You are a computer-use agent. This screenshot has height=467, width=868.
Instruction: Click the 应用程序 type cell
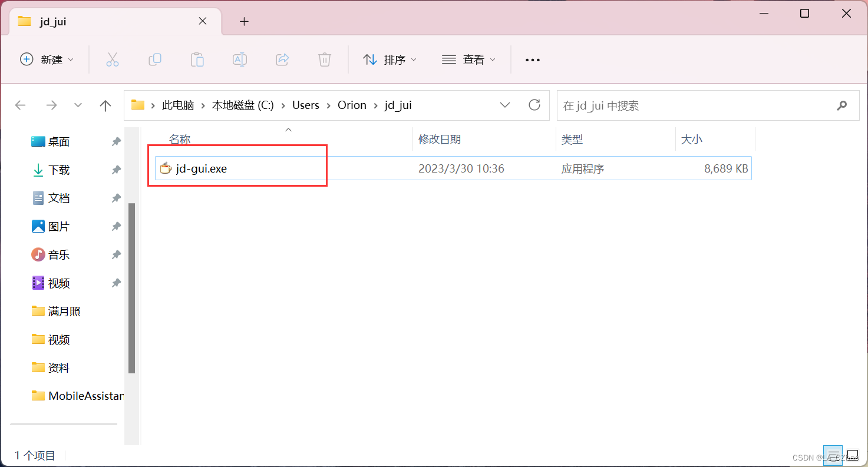click(583, 168)
